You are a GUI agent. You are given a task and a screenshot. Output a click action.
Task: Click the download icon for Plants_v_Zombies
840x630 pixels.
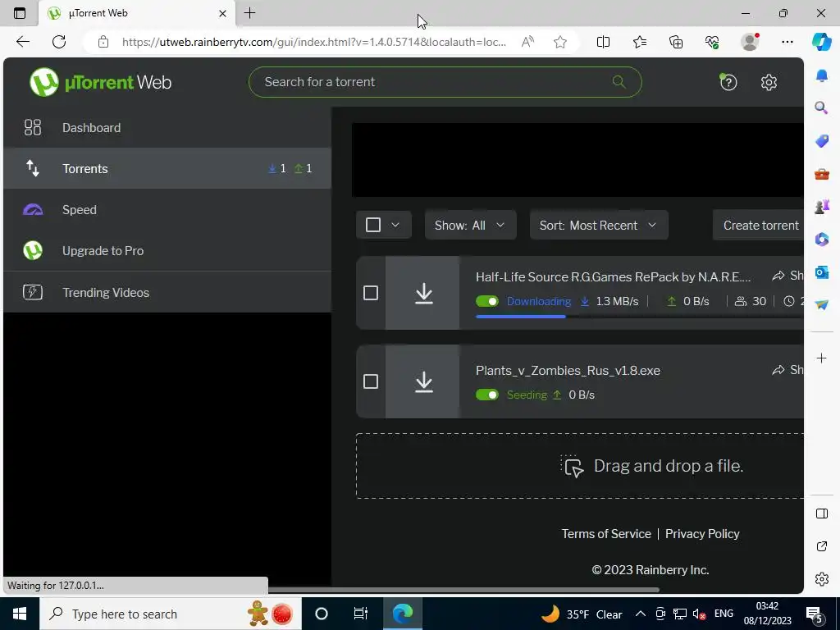point(424,381)
